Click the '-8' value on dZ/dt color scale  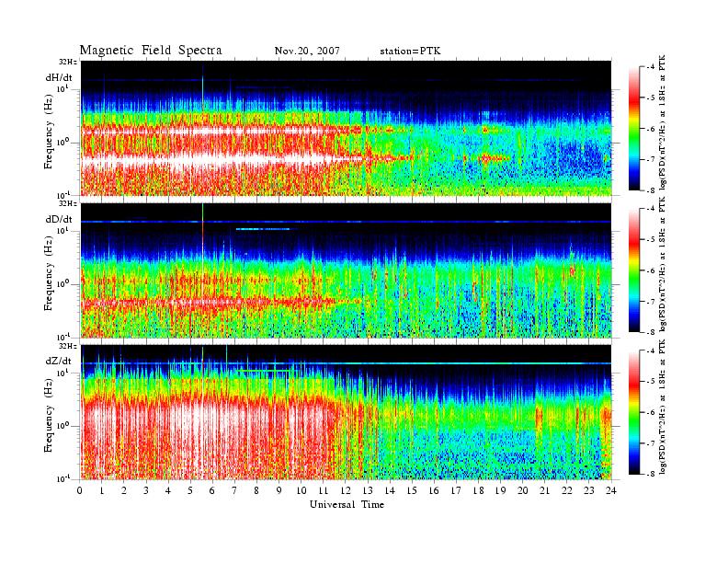pos(651,474)
